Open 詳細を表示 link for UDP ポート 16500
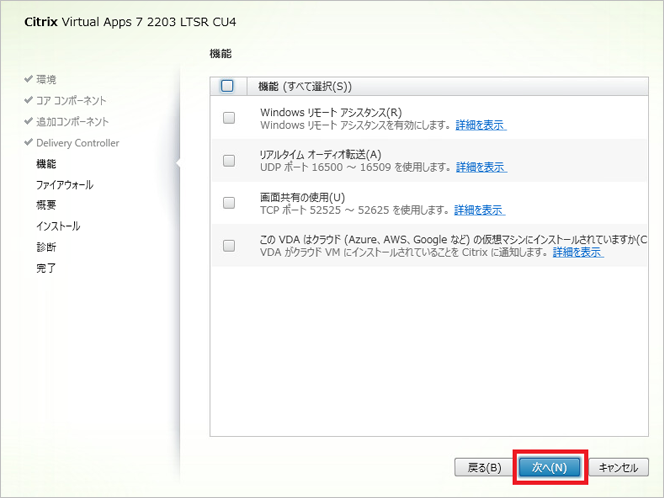Viewport: 664px width, 498px height. pos(481,167)
